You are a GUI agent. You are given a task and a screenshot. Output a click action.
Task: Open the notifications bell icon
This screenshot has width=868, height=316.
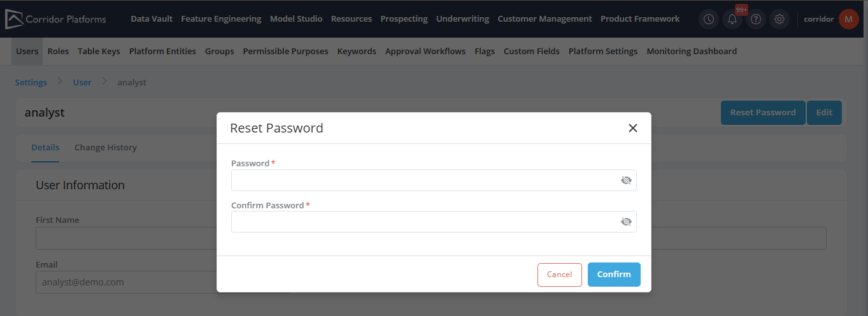point(732,20)
